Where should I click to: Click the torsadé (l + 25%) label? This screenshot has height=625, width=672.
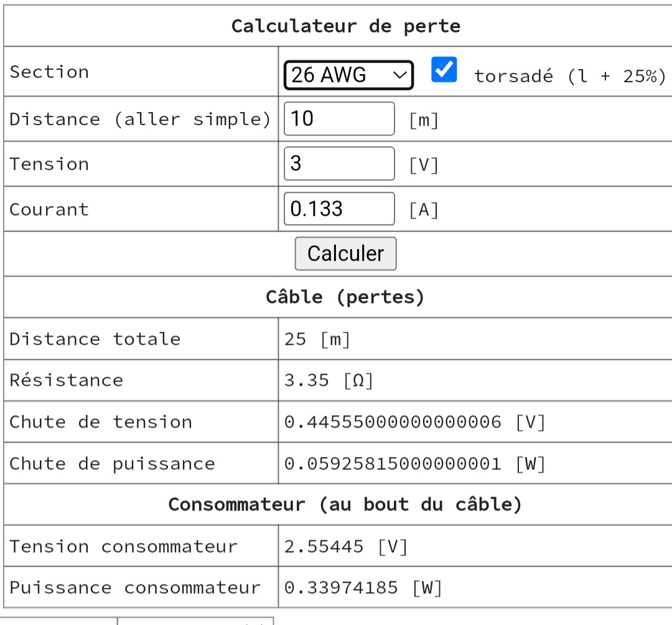569,76
